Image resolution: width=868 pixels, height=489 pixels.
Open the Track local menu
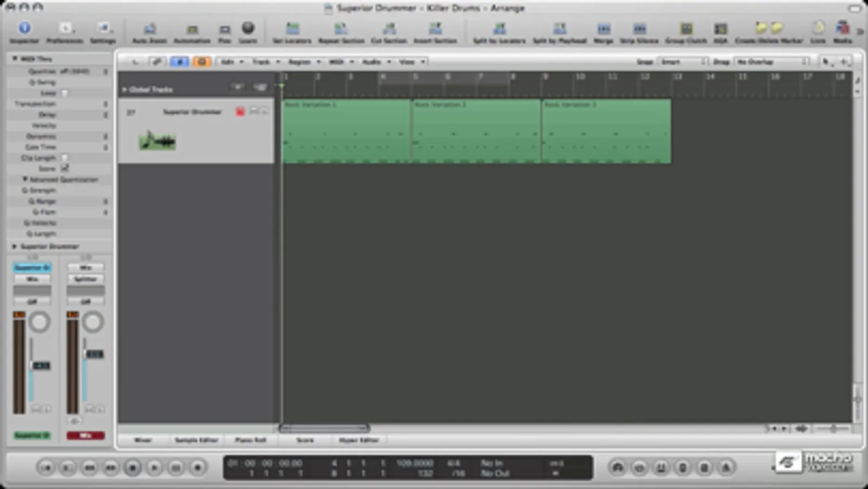point(265,62)
